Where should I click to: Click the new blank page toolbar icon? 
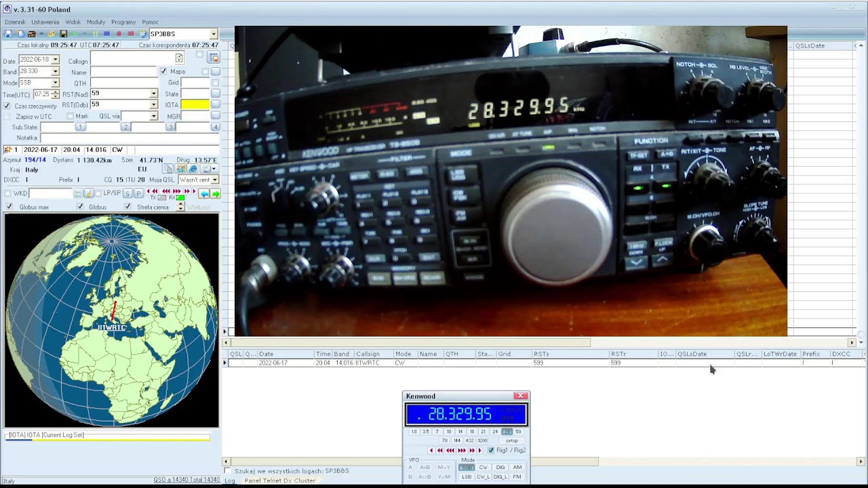[x=21, y=34]
